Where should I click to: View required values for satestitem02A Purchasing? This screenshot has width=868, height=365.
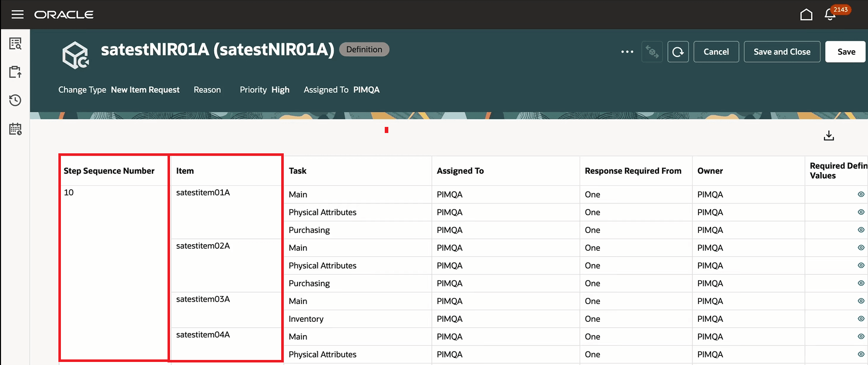click(x=861, y=283)
